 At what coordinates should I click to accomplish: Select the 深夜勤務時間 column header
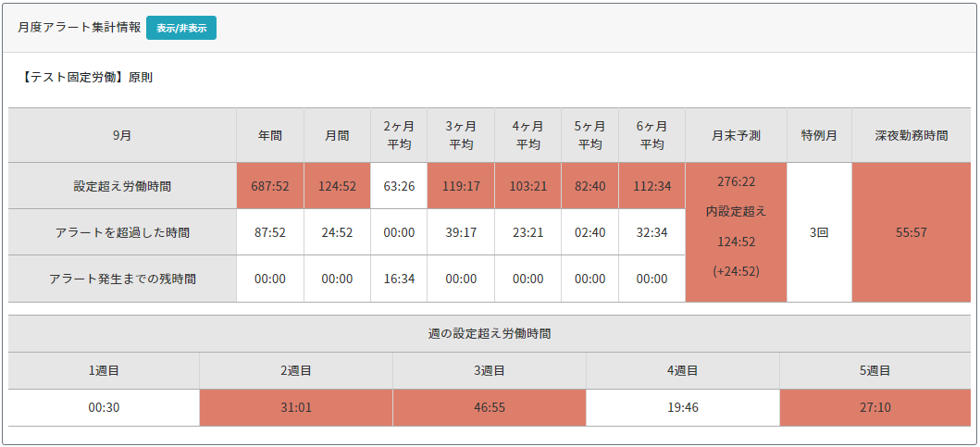[x=912, y=135]
